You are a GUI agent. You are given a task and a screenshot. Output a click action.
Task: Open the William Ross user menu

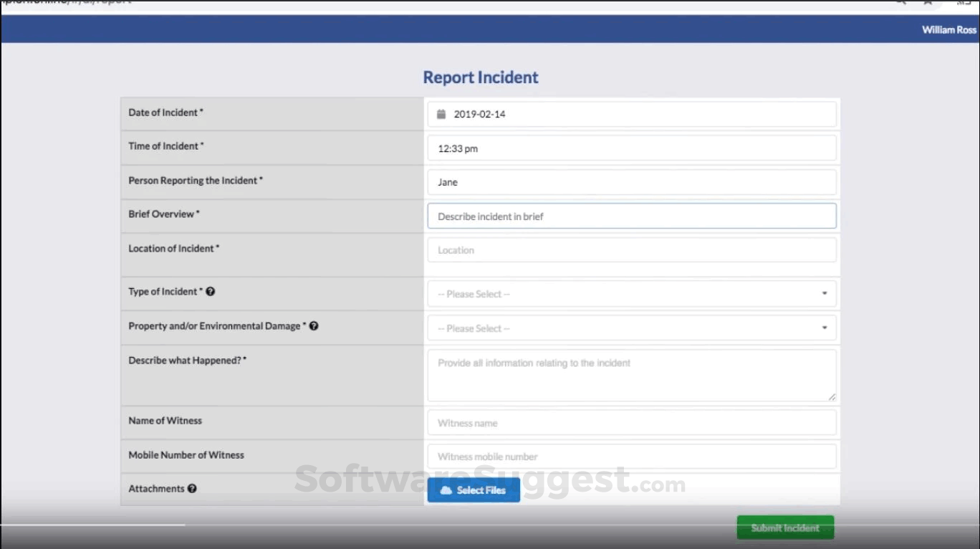948,29
